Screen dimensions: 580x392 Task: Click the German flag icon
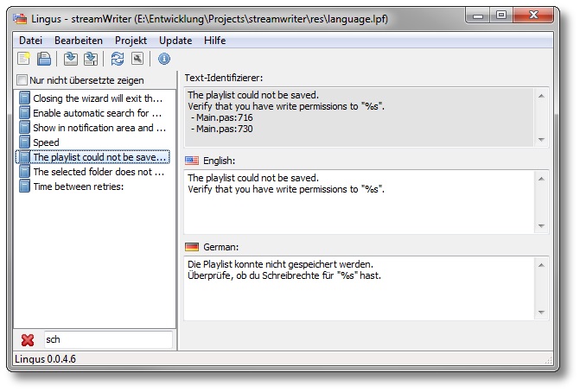[x=192, y=247]
